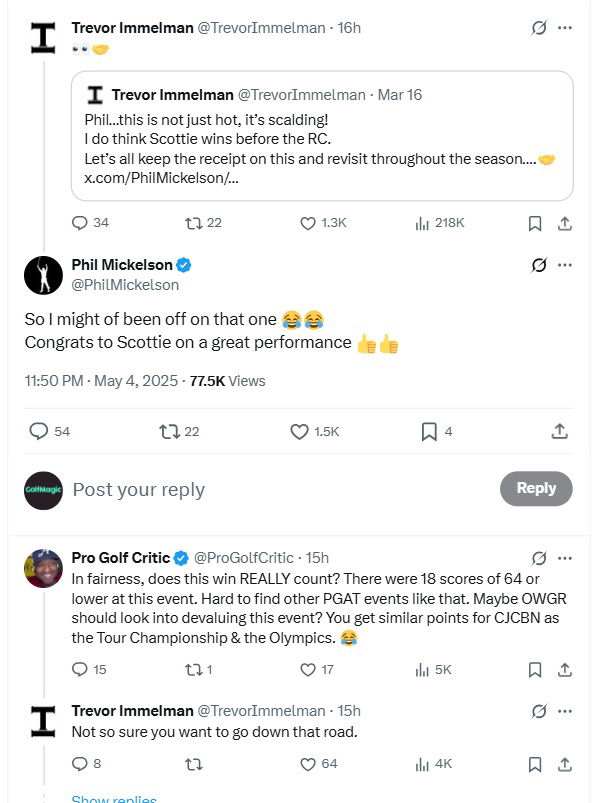Reply to Phil Mickelson's tweet via comment icon
The height and width of the screenshot is (803, 606).
pyautogui.click(x=39, y=431)
